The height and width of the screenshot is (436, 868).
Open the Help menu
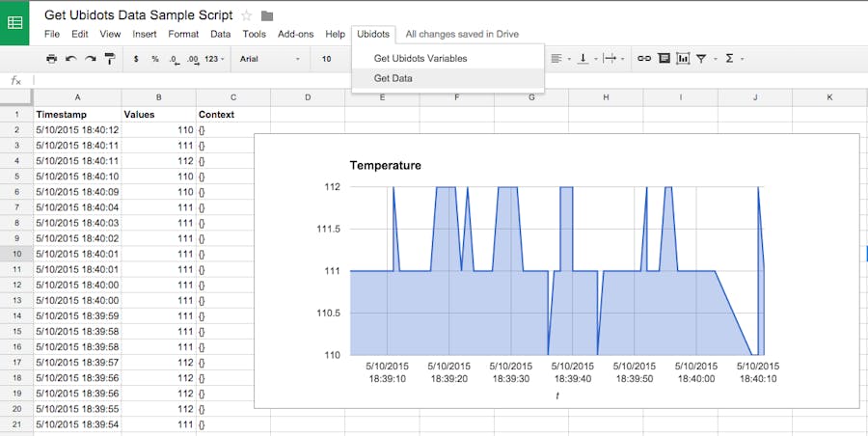(x=335, y=34)
